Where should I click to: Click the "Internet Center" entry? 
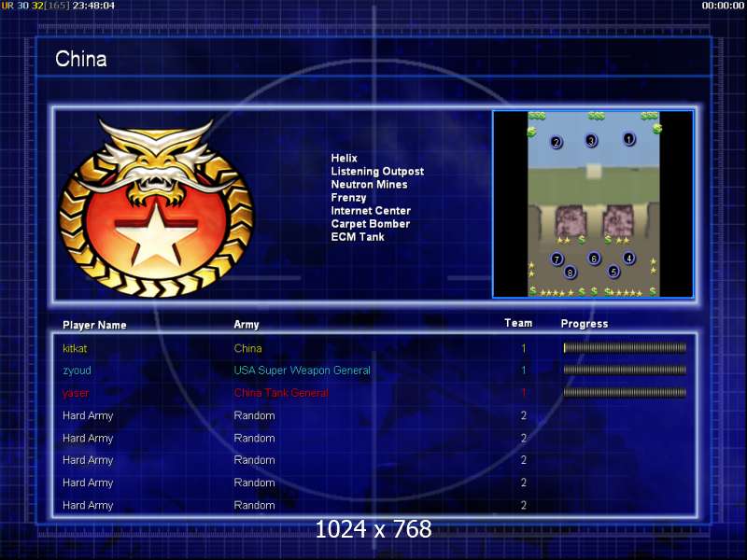[x=371, y=211]
